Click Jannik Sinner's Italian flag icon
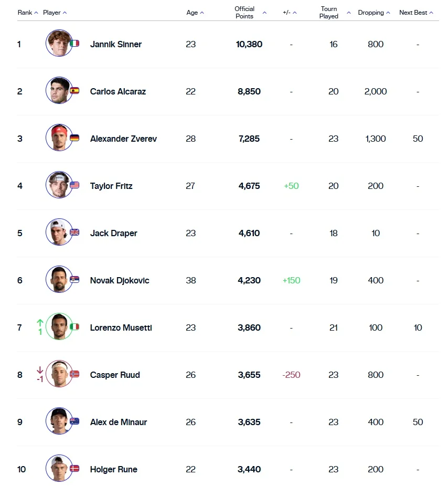Screen dimensions: 448x486 [74, 44]
